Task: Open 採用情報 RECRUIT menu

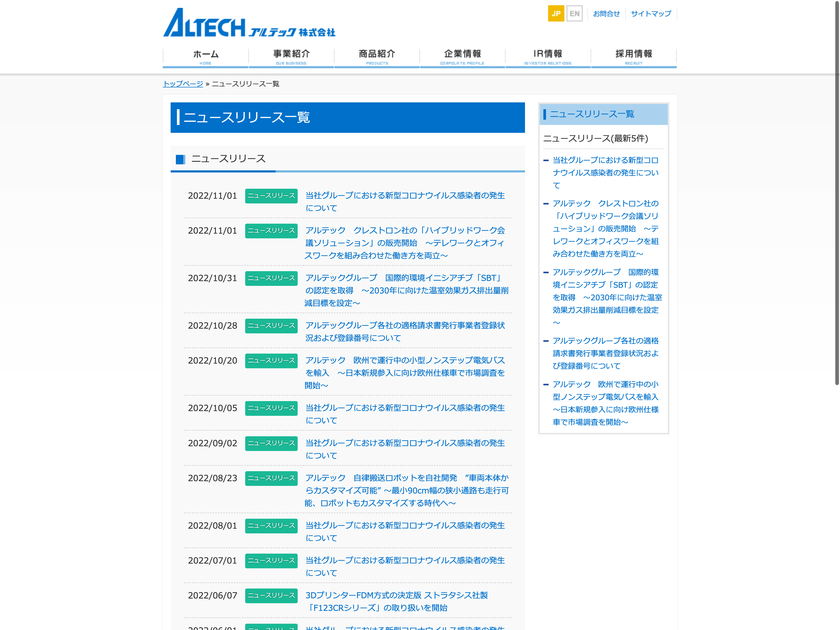Action: (633, 57)
